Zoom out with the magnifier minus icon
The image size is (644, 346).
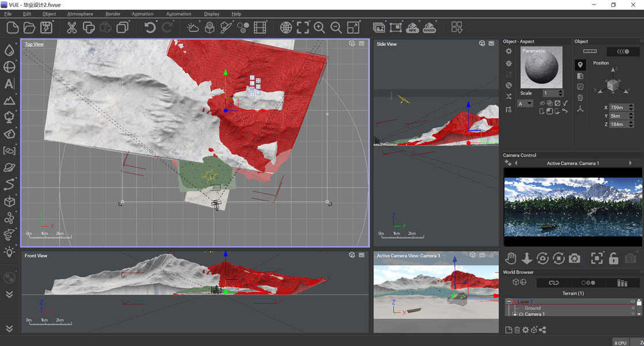336,28
